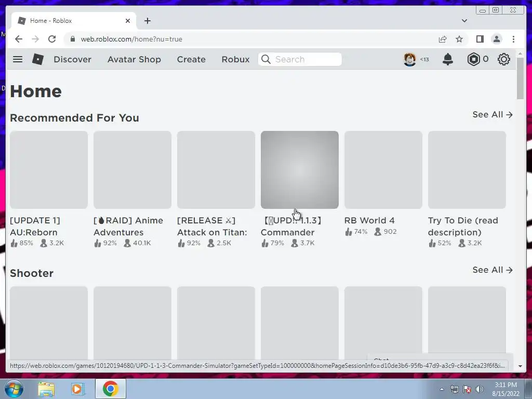This screenshot has width=532, height=399.
Task: Click Chrome icon in taskbar
Action: click(x=110, y=389)
